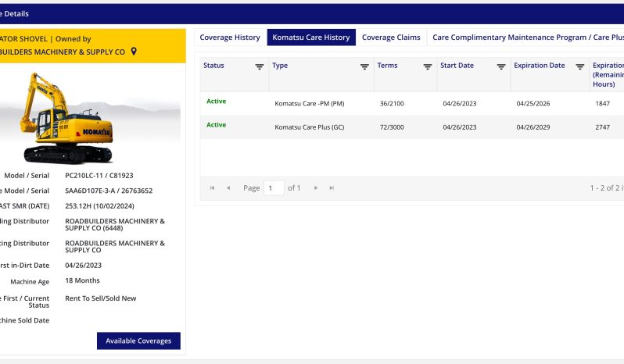Click the 04/25/2026 expiration date
624x364 pixels.
click(533, 104)
